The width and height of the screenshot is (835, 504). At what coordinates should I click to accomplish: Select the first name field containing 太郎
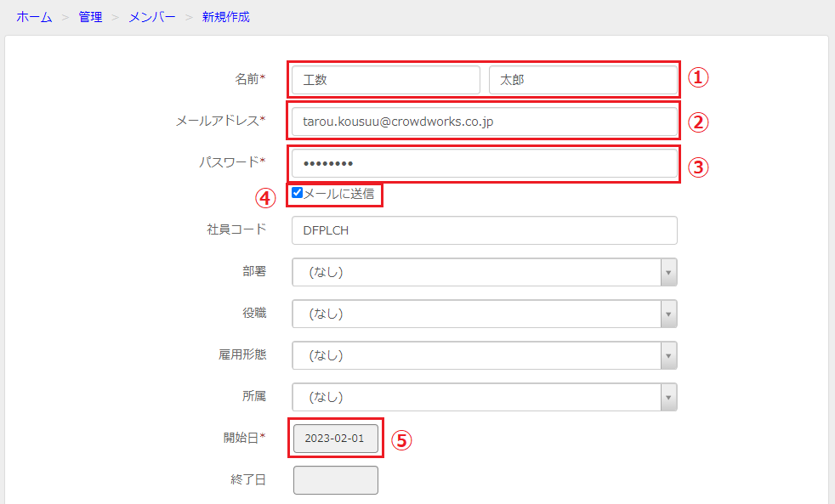583,80
